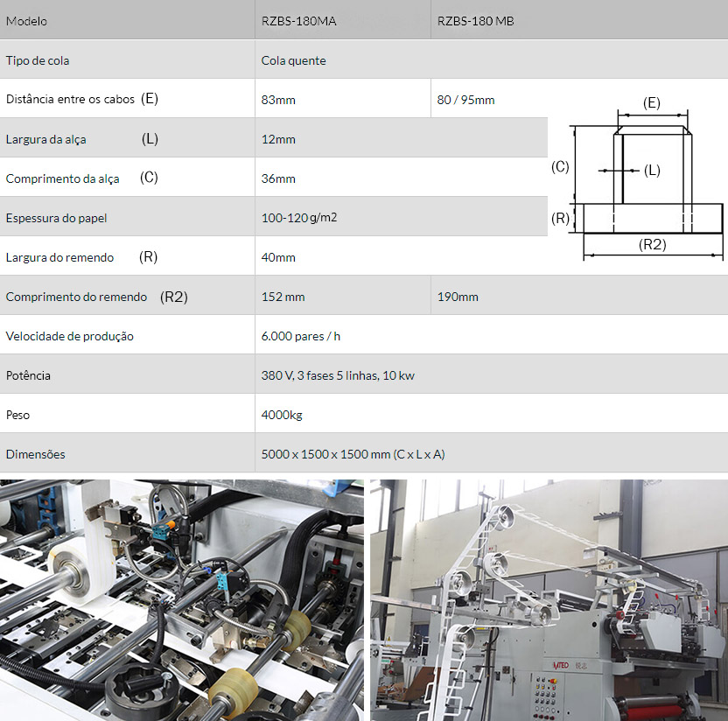Select the 'RZBS-180 MB' model header
728x721 pixels.
[475, 21]
